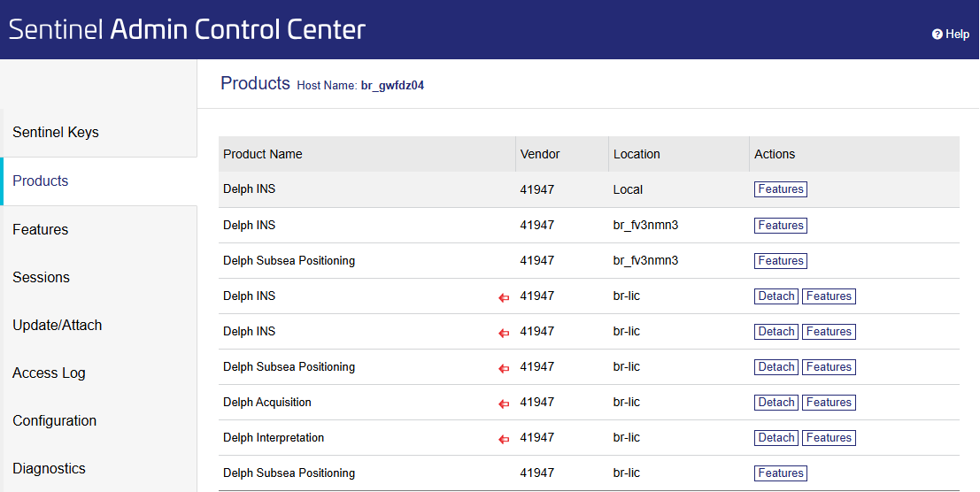Click Features button for Local Delph INS

[780, 189]
